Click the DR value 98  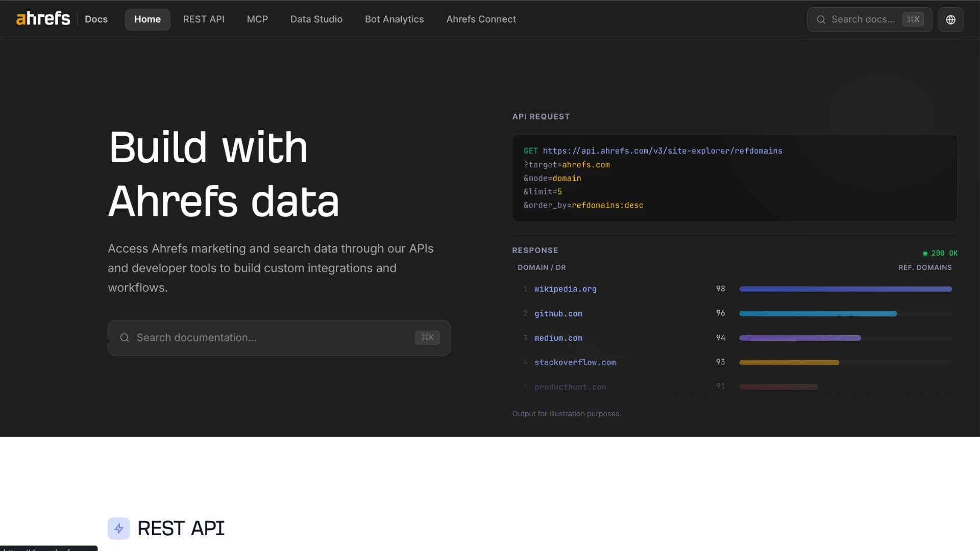point(720,289)
